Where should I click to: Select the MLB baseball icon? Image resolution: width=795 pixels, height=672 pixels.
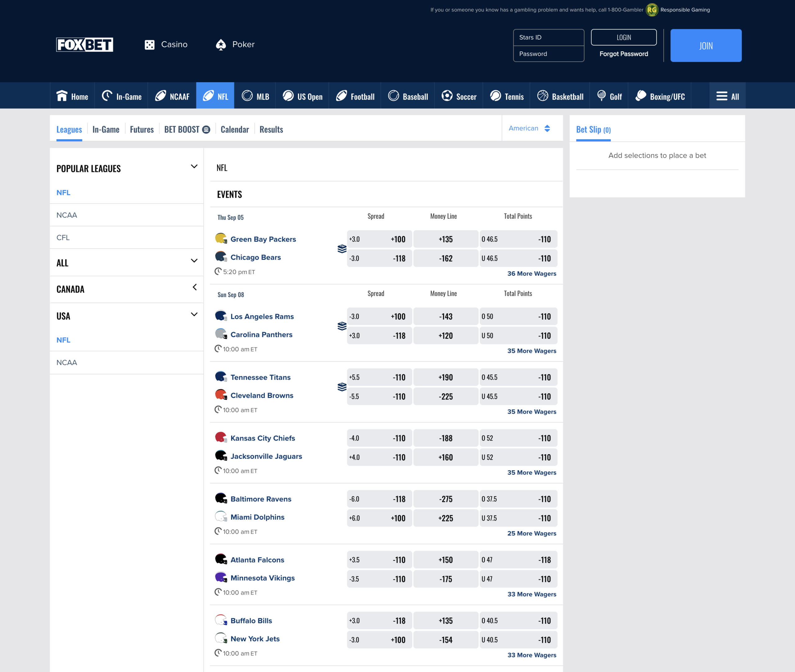tap(247, 96)
